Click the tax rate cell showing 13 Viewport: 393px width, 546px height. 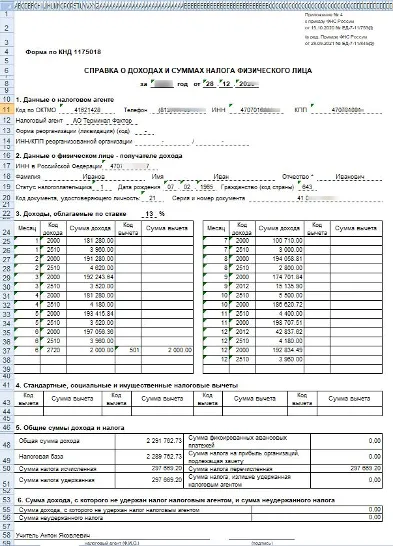(x=149, y=214)
